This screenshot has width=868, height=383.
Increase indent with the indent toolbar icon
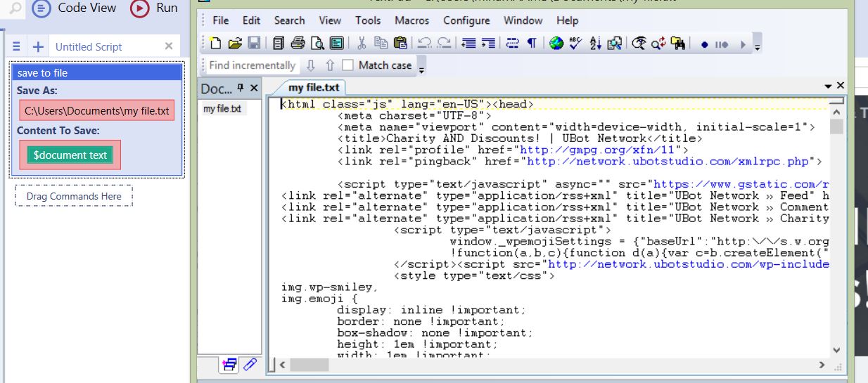488,44
